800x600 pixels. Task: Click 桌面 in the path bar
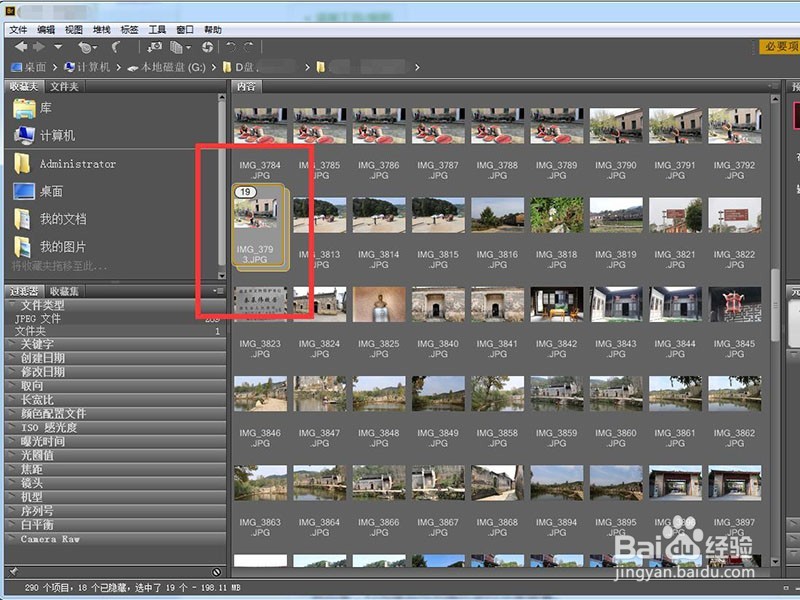pyautogui.click(x=29, y=67)
